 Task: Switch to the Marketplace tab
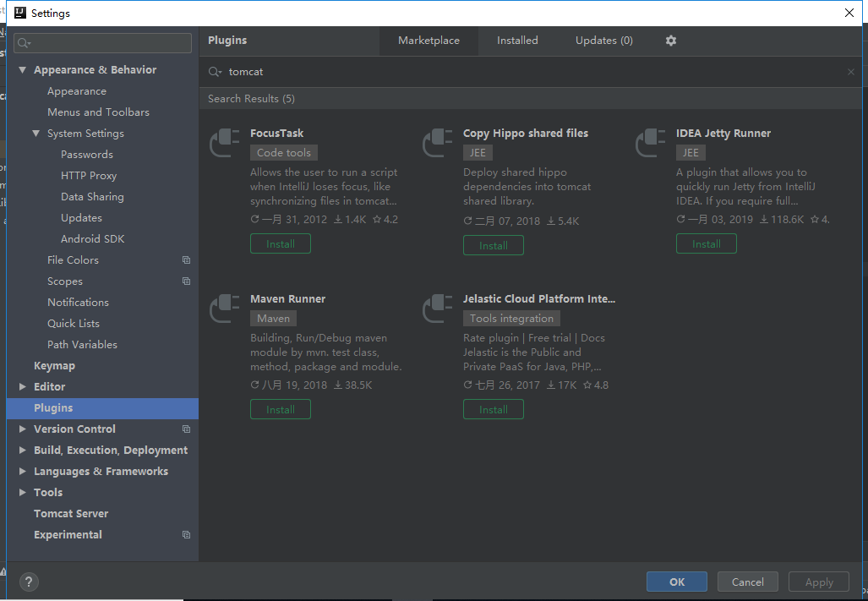(x=429, y=41)
